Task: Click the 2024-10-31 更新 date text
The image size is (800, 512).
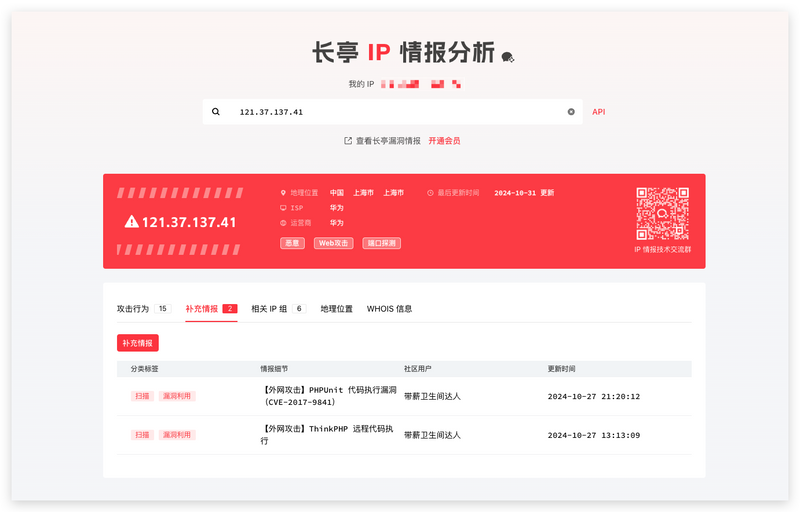Action: pos(524,193)
